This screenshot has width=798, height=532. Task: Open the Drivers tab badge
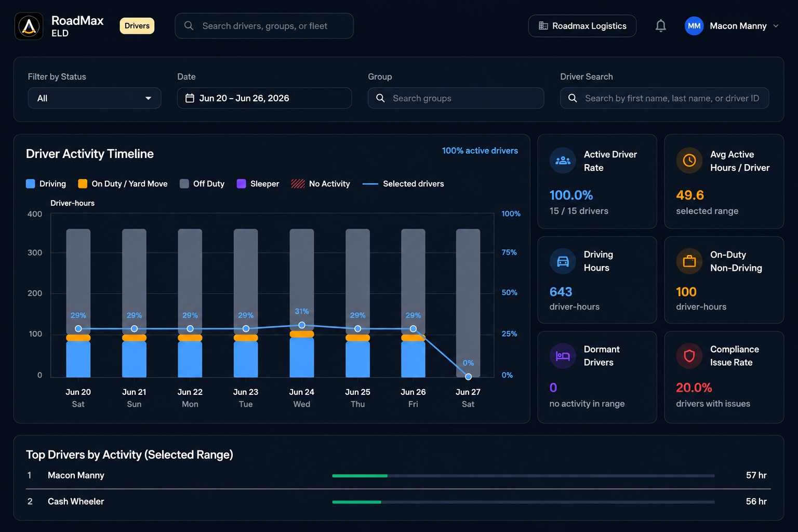pos(137,26)
